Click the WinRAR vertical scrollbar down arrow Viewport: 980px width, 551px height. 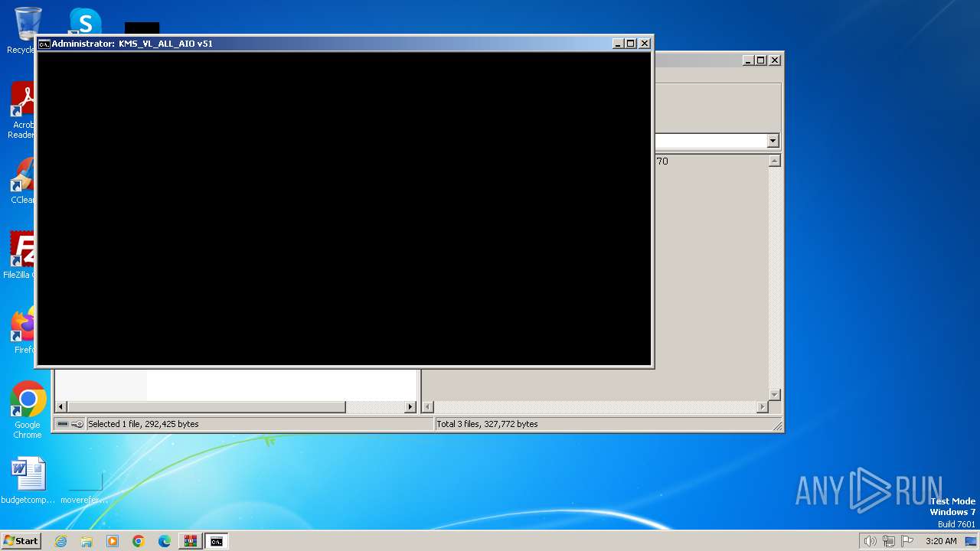point(774,395)
